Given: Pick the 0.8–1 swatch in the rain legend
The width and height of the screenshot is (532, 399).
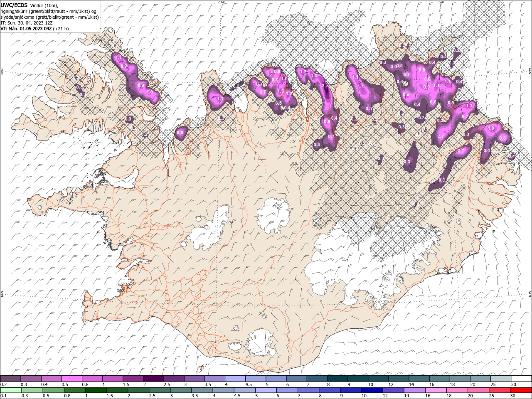Looking at the screenshot, I should pyautogui.click(x=75, y=390).
